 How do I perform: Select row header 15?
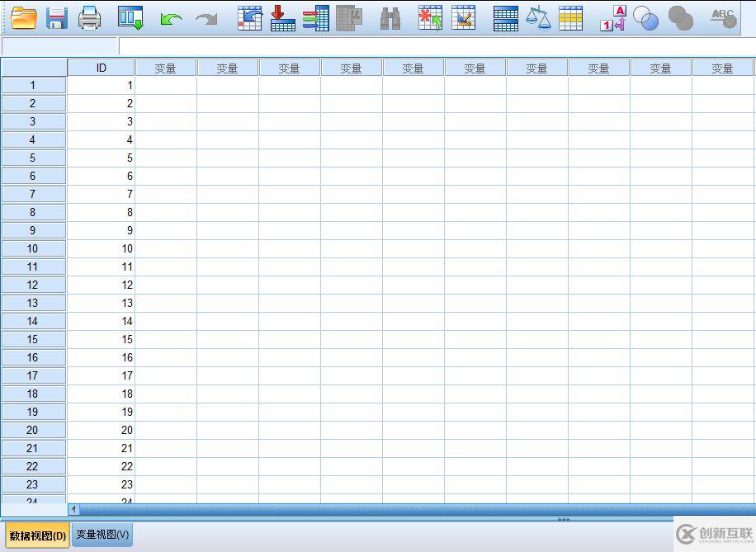(x=34, y=339)
